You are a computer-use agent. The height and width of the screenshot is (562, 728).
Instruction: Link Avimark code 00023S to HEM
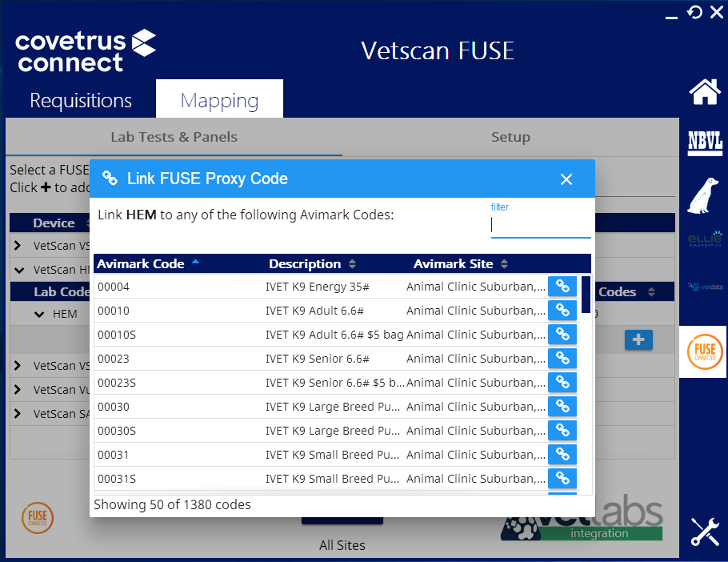[562, 382]
